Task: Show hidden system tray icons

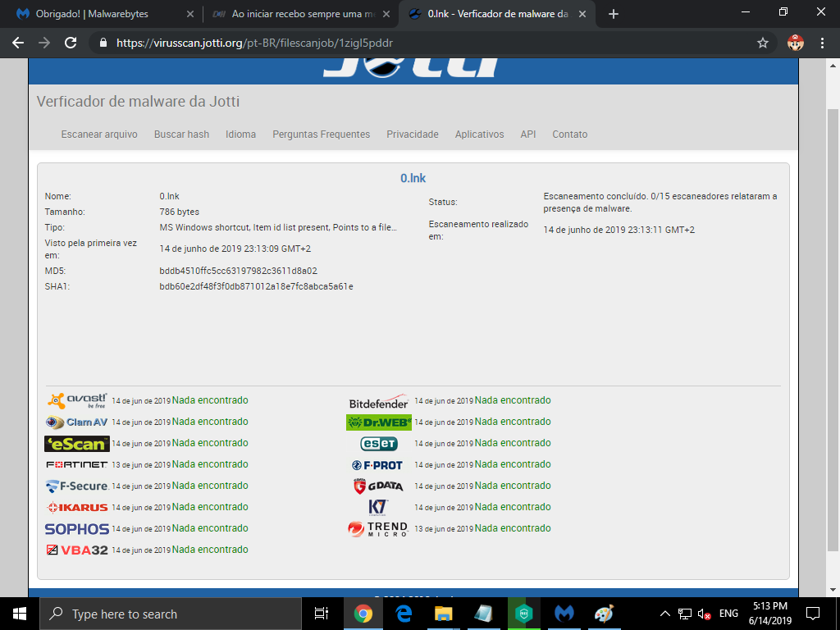Action: pos(664,614)
